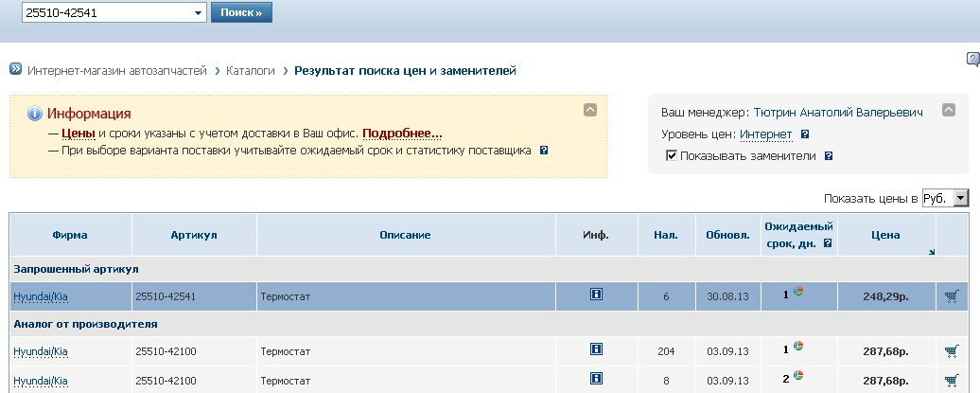Open help icon in Ожидаемый срок header
The height and width of the screenshot is (393, 980).
pyautogui.click(x=828, y=243)
